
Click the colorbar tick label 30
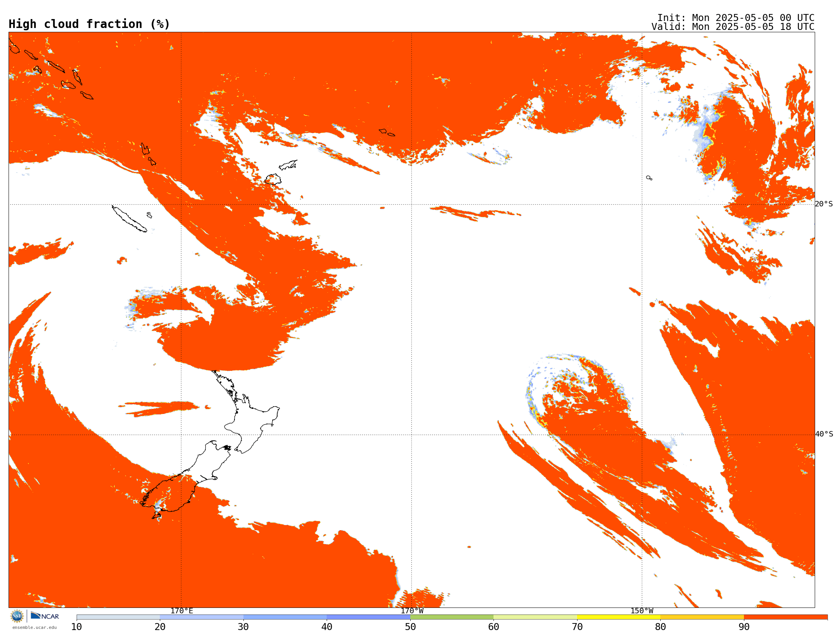click(243, 627)
